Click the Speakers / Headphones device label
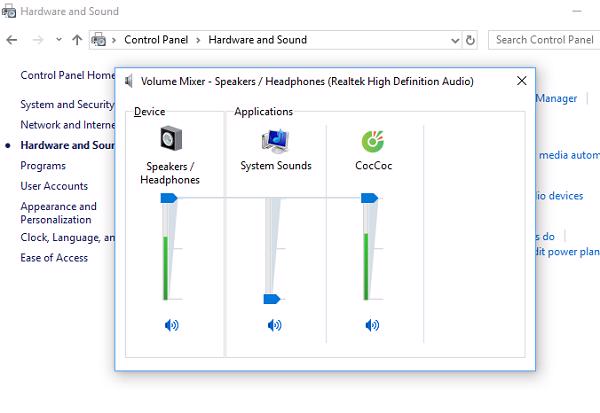The width and height of the screenshot is (600, 413). (x=170, y=173)
